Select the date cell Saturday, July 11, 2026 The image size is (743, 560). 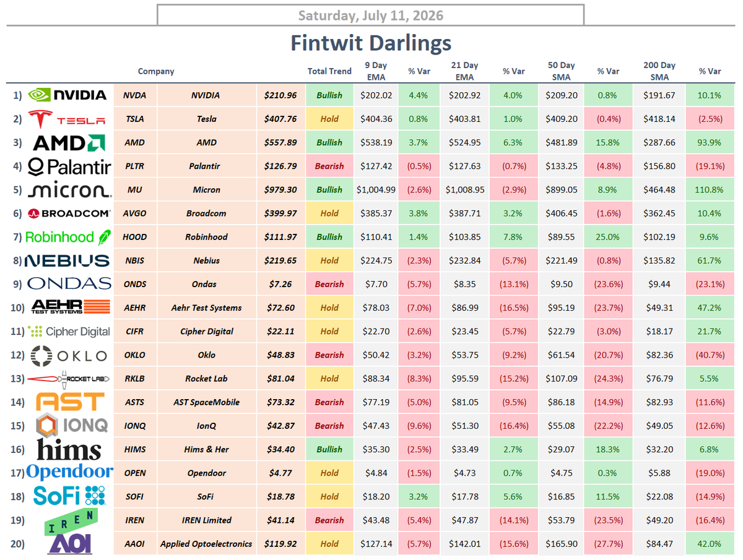(x=370, y=15)
